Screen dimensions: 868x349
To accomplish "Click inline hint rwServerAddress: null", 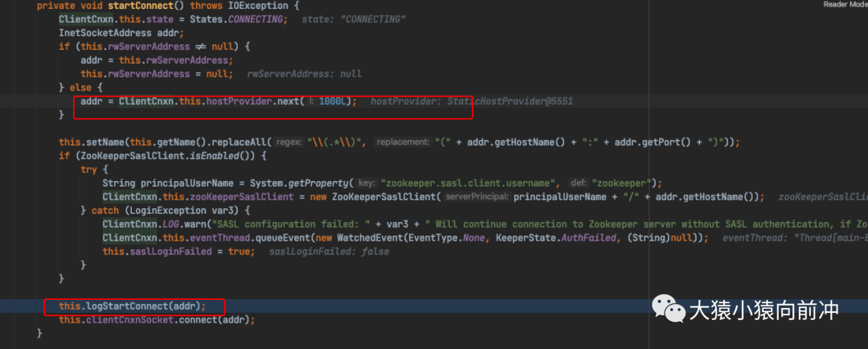I will [304, 74].
